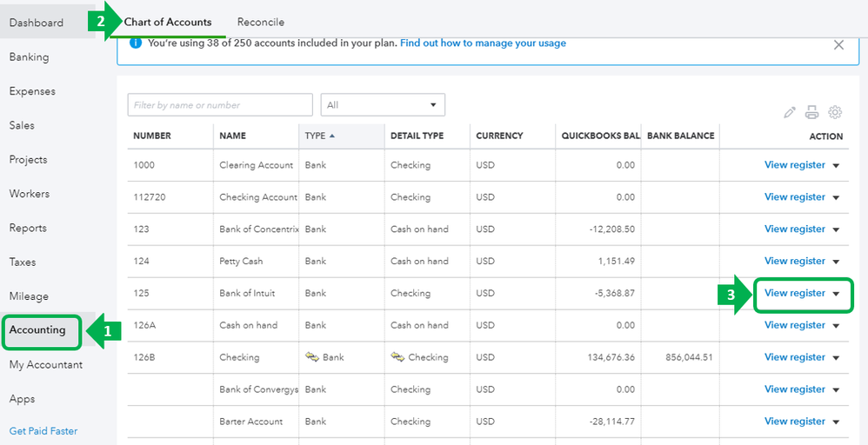
Task: Click bank feed icon in Checking detail type
Action: pos(398,357)
